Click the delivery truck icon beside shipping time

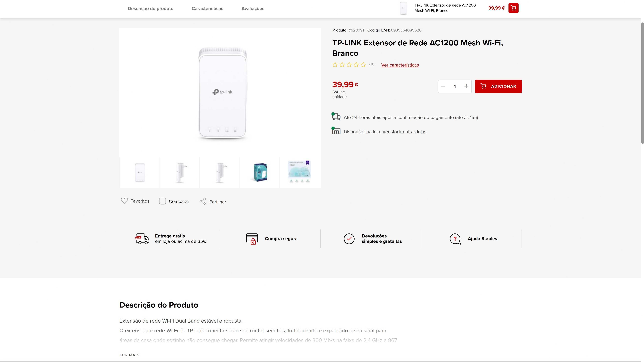pyautogui.click(x=336, y=116)
